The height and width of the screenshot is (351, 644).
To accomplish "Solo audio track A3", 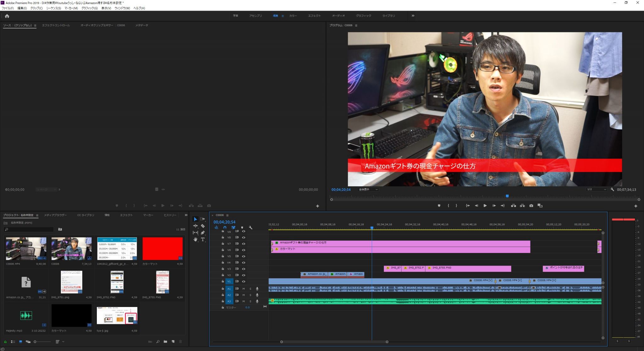I will pos(250,301).
